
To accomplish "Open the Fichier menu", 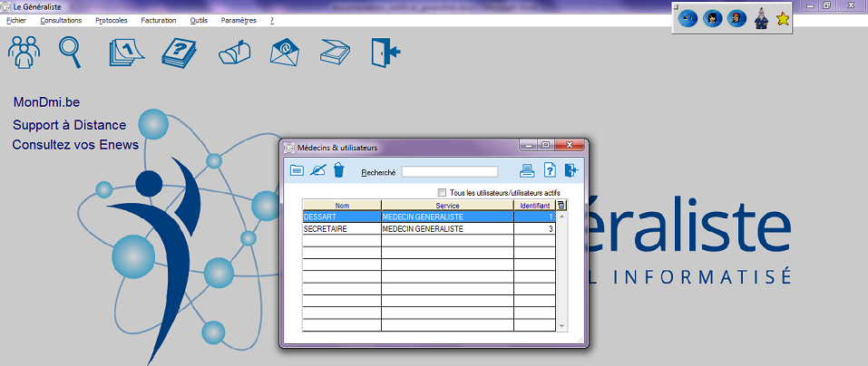I will click(16, 21).
